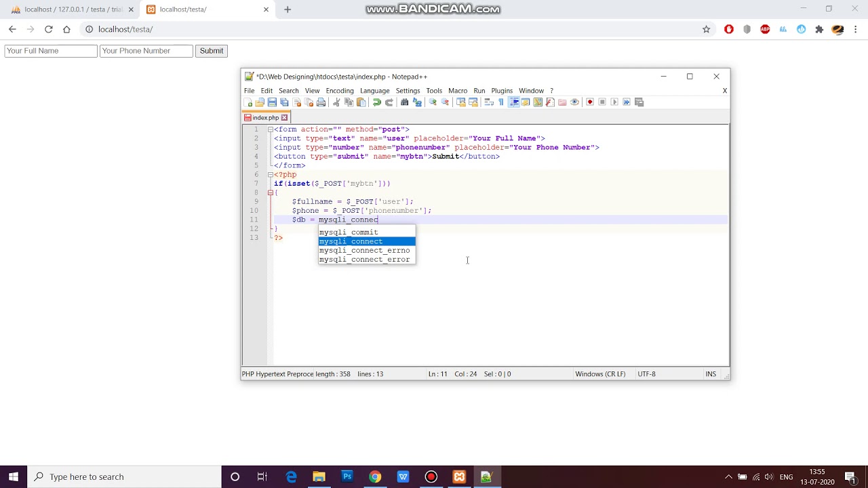Close the index.php document tab
Screen dimensions: 868x488
click(284, 118)
